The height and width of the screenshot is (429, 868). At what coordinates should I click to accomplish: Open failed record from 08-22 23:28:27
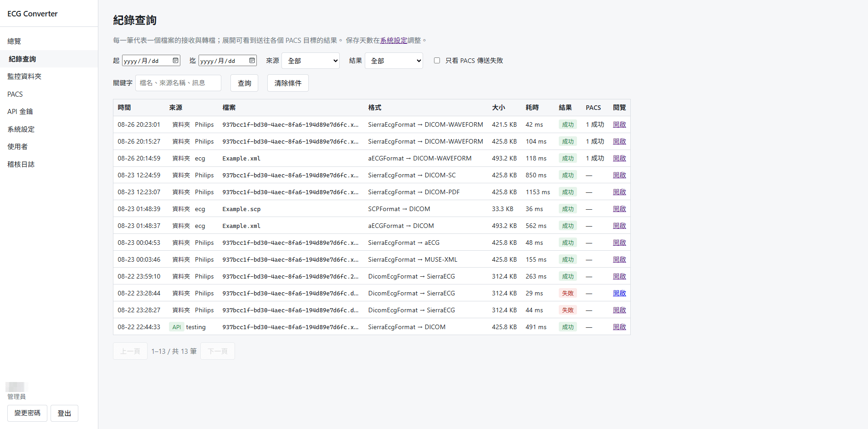619,310
